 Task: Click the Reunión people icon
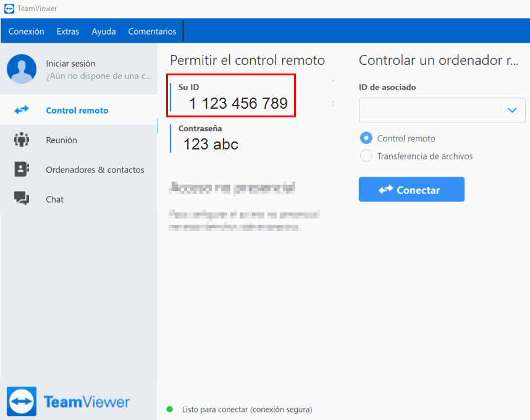[x=22, y=140]
